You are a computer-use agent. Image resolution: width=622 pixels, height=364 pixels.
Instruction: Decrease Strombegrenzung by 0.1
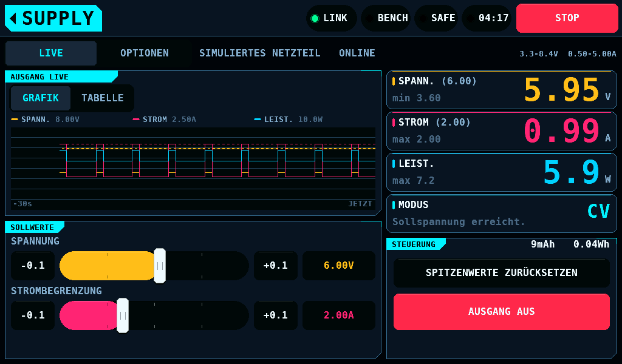[x=33, y=315]
